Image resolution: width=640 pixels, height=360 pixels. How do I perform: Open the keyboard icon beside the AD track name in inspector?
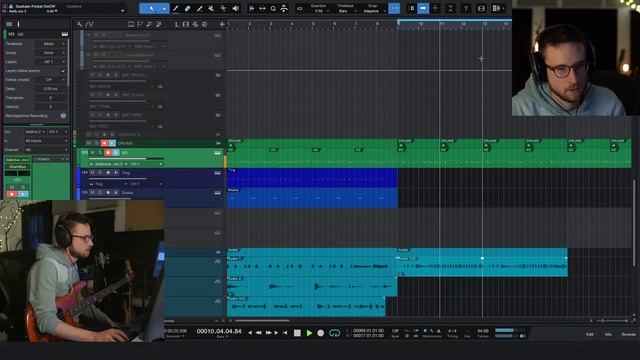click(x=64, y=34)
